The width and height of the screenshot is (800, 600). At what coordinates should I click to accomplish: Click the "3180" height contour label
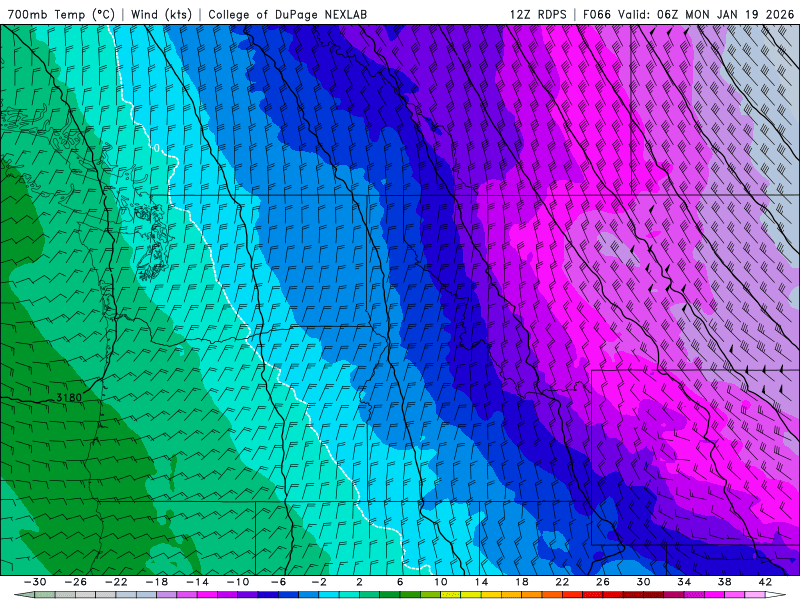[69, 397]
